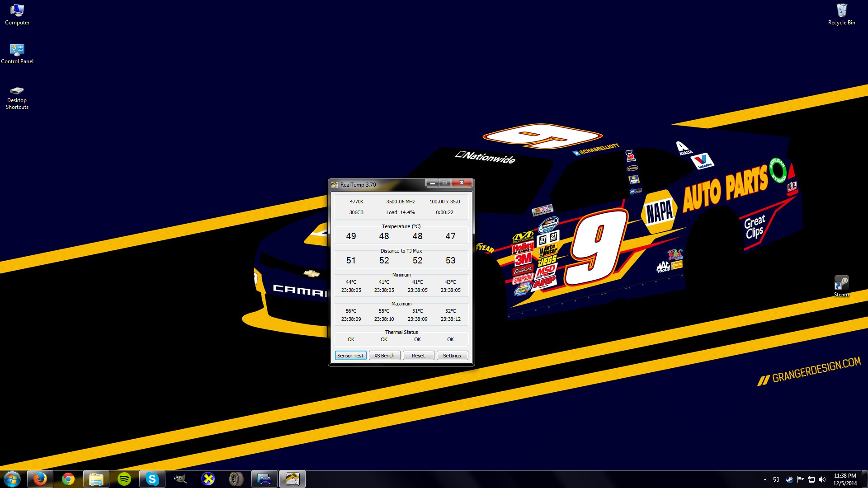Click the 0:00:22 elapsed time

[x=444, y=212]
